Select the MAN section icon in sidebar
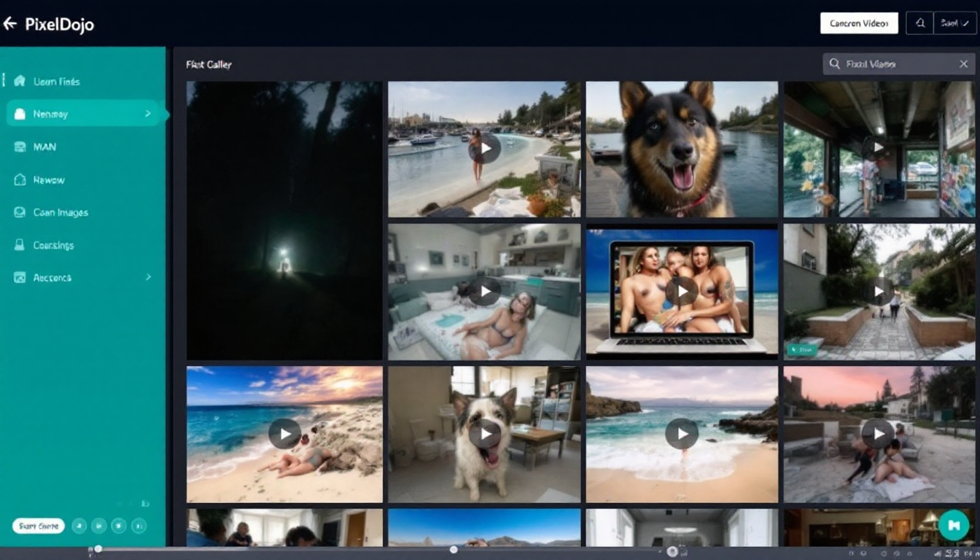The width and height of the screenshot is (980, 560). click(21, 147)
